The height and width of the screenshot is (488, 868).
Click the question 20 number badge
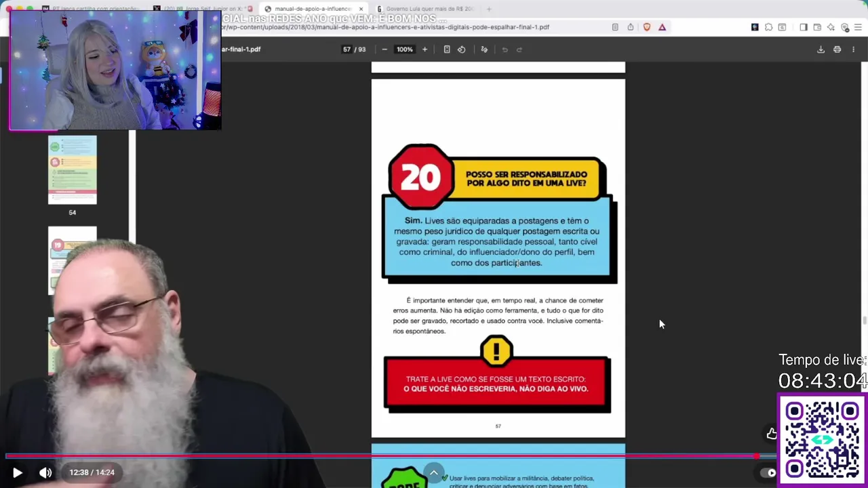click(420, 177)
